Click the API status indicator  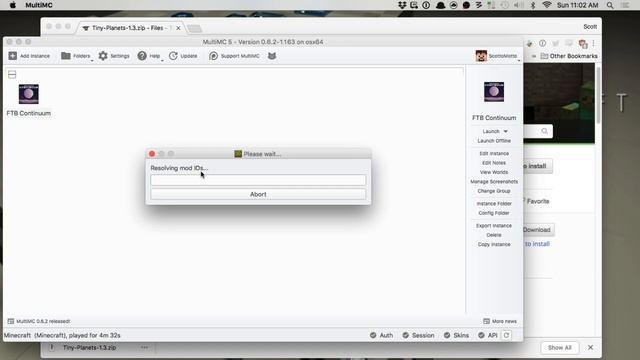(x=487, y=335)
